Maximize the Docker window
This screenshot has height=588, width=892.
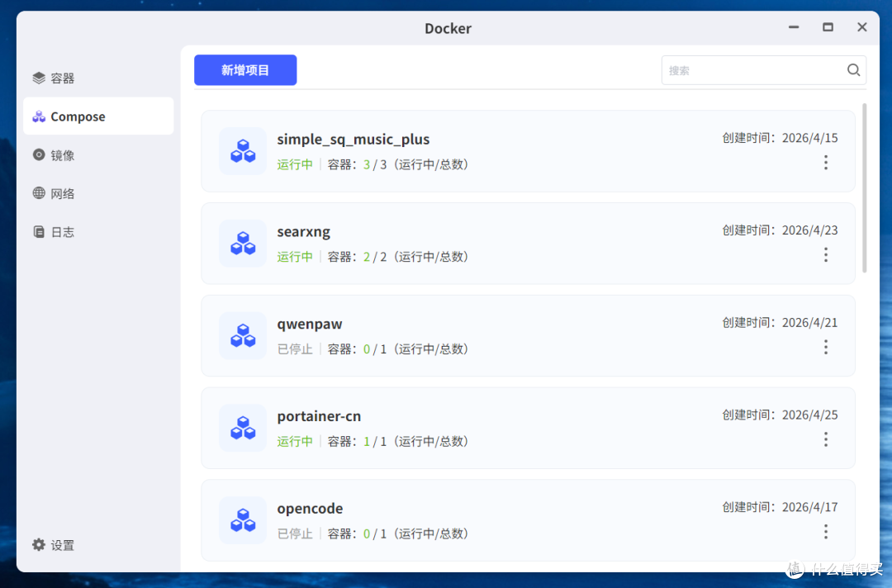[x=828, y=27]
